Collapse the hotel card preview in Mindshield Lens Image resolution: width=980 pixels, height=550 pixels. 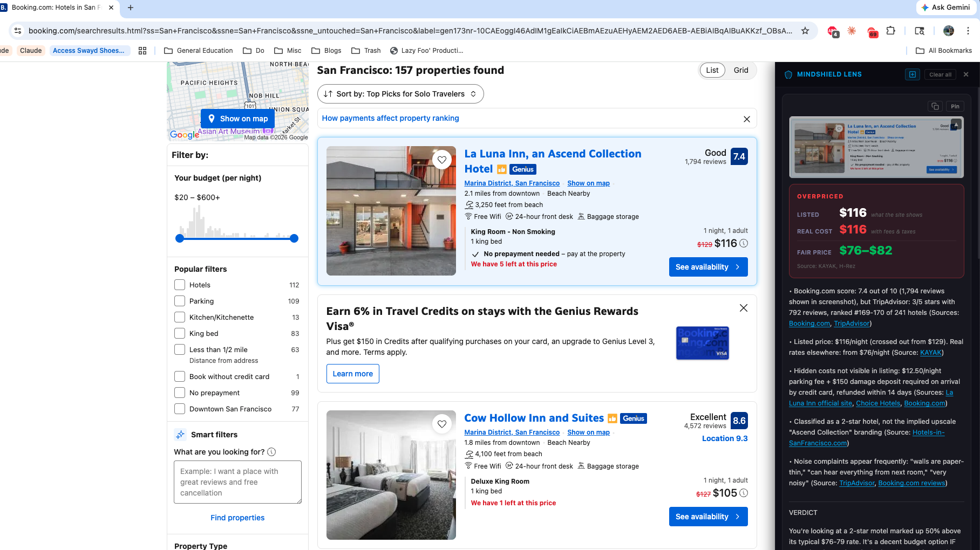point(957,124)
